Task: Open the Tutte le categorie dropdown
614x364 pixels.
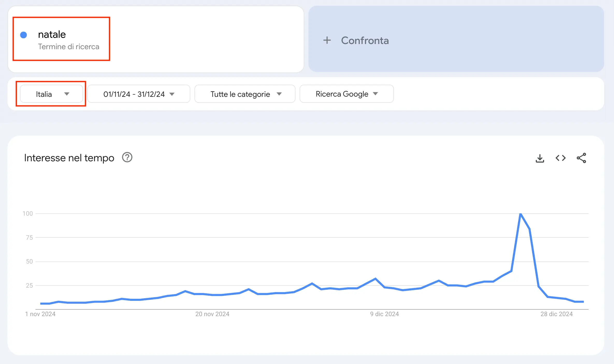Action: 244,94
